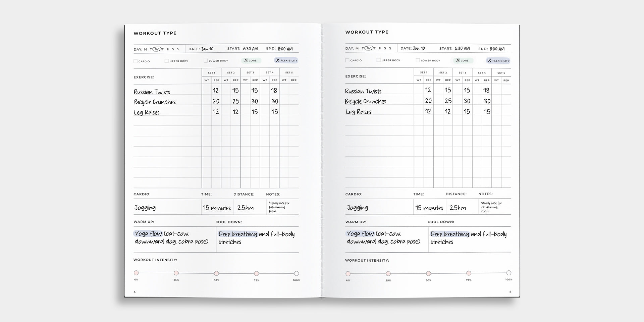Click the 25% intensity dot on left page
The width and height of the screenshot is (644, 322).
[176, 273]
